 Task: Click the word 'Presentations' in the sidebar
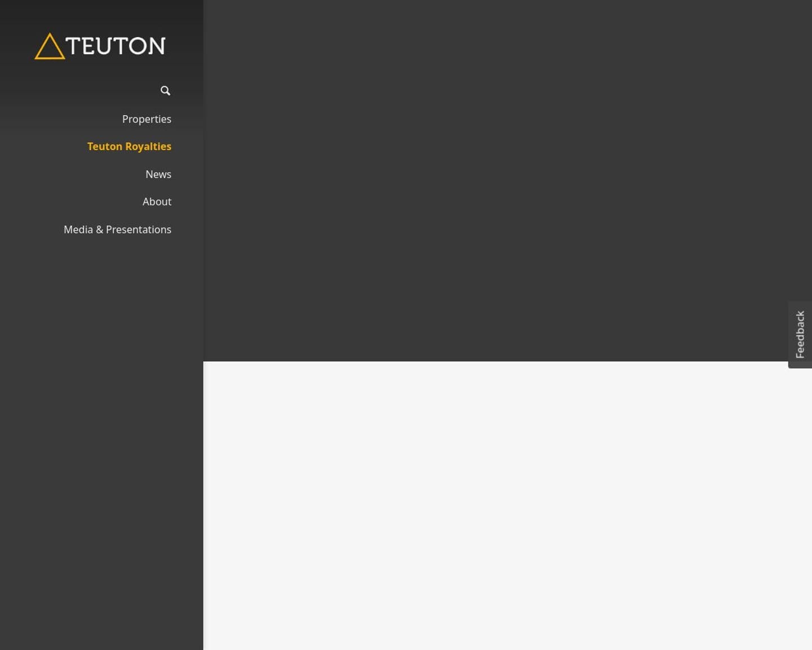(139, 230)
